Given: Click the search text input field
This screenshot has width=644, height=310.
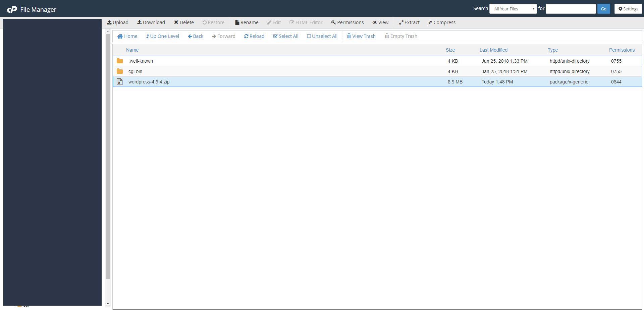Looking at the screenshot, I should point(571,9).
